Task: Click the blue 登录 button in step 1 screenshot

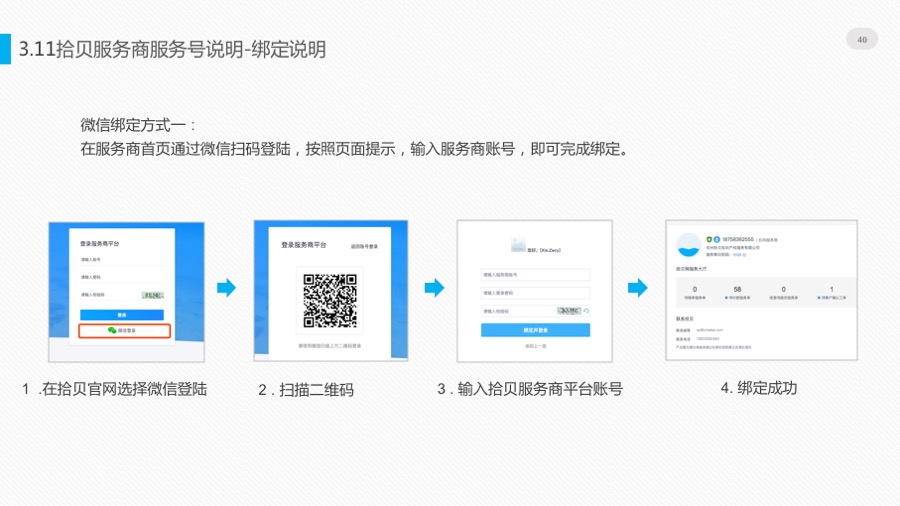Action: [x=122, y=315]
